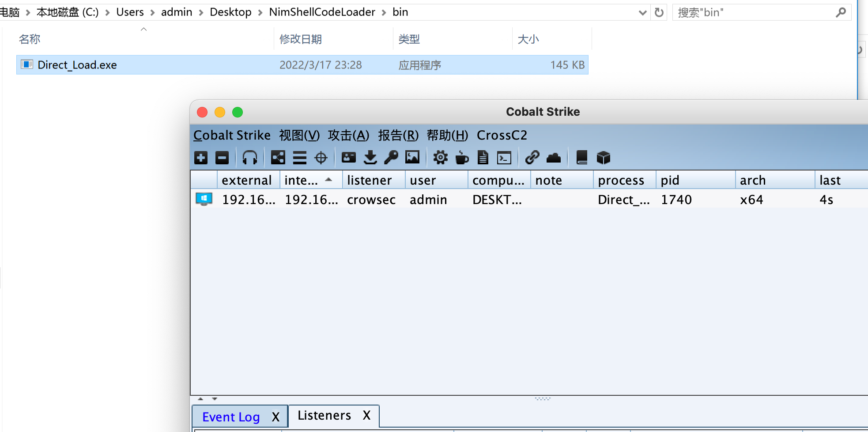This screenshot has height=432, width=868.
Task: Sort sessions by note column
Action: click(562, 180)
